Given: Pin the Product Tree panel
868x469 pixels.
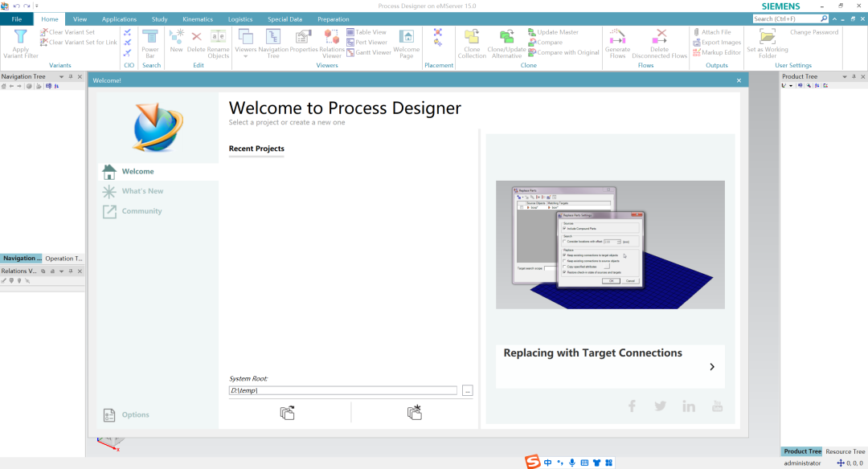Looking at the screenshot, I should click(x=854, y=77).
